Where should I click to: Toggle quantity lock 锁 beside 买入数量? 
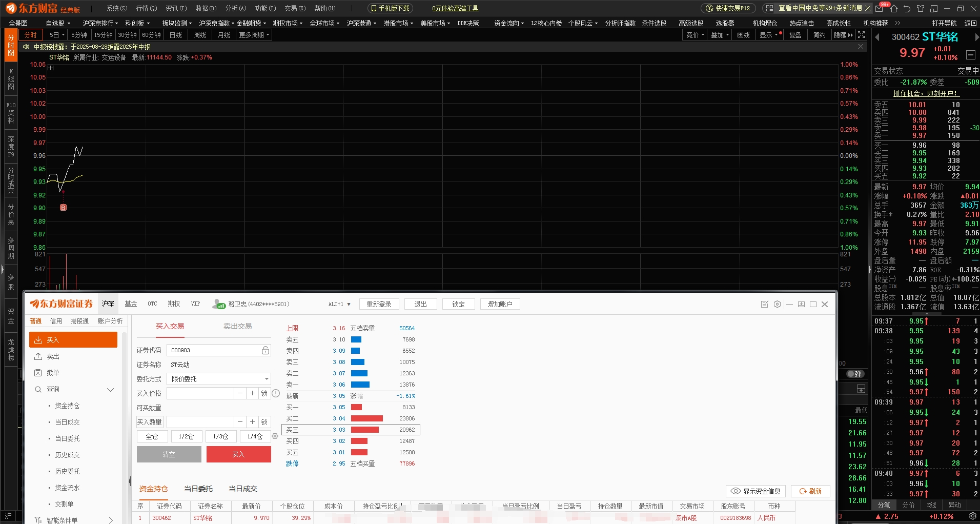(264, 422)
